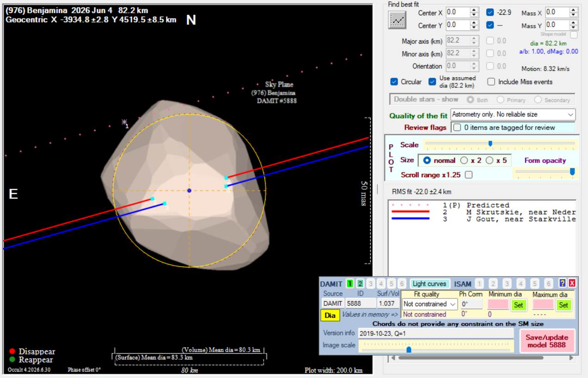The width and height of the screenshot is (588, 378).
Task: Increase the Center Y value with up arrow
Action: [474, 22]
